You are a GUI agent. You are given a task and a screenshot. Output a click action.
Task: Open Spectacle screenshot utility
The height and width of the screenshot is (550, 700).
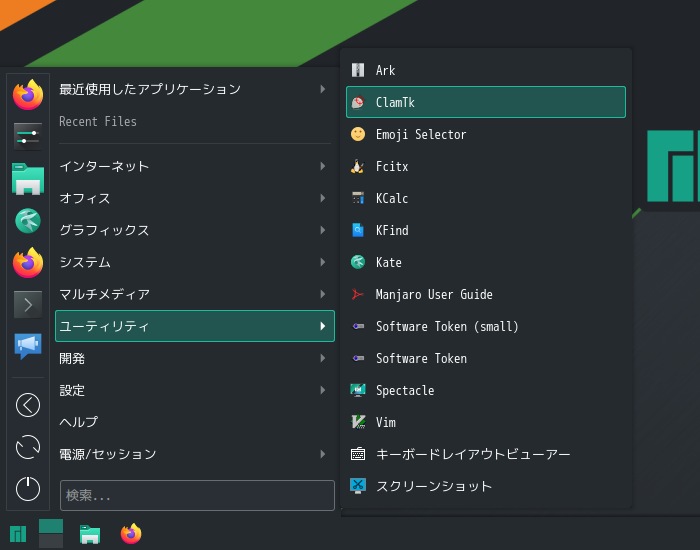pos(486,391)
